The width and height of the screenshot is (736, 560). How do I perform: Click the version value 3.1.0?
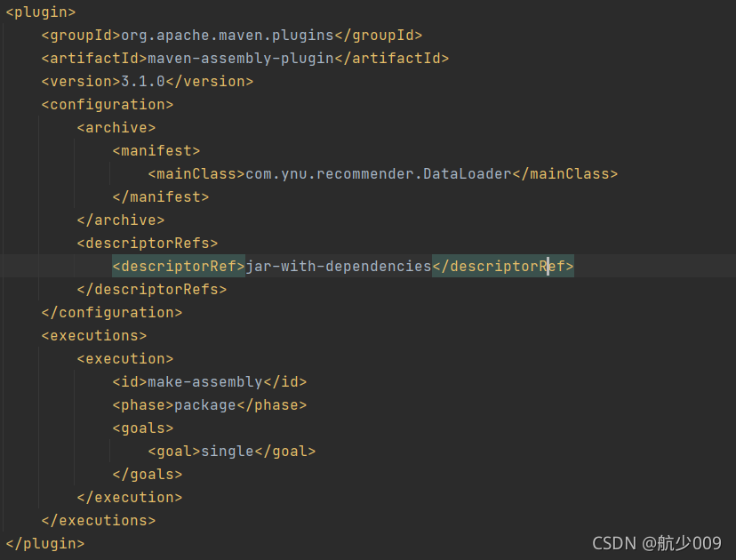143,81
